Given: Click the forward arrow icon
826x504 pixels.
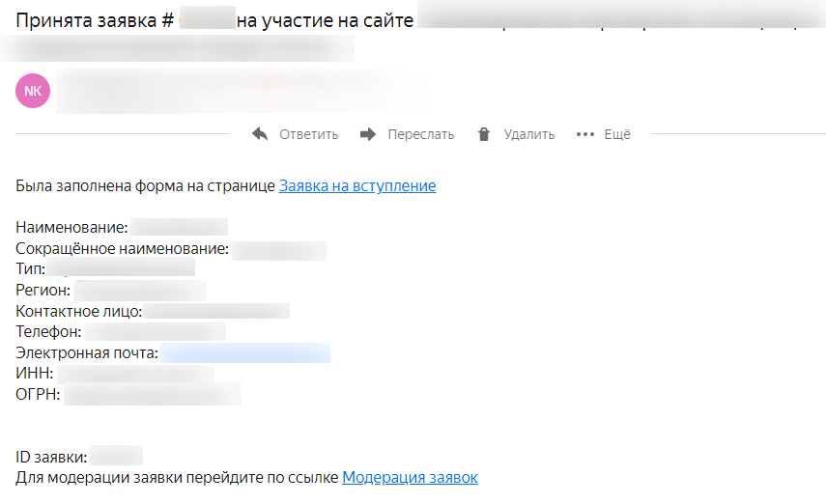Looking at the screenshot, I should (x=368, y=134).
